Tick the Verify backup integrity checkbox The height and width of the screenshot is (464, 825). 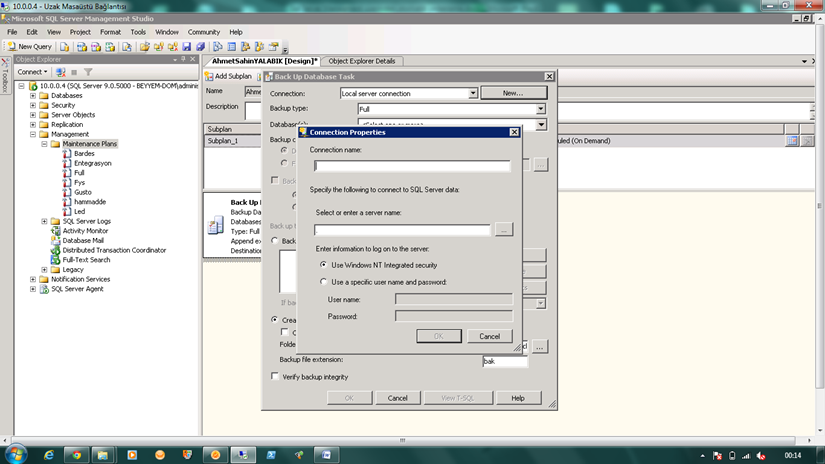click(x=275, y=376)
